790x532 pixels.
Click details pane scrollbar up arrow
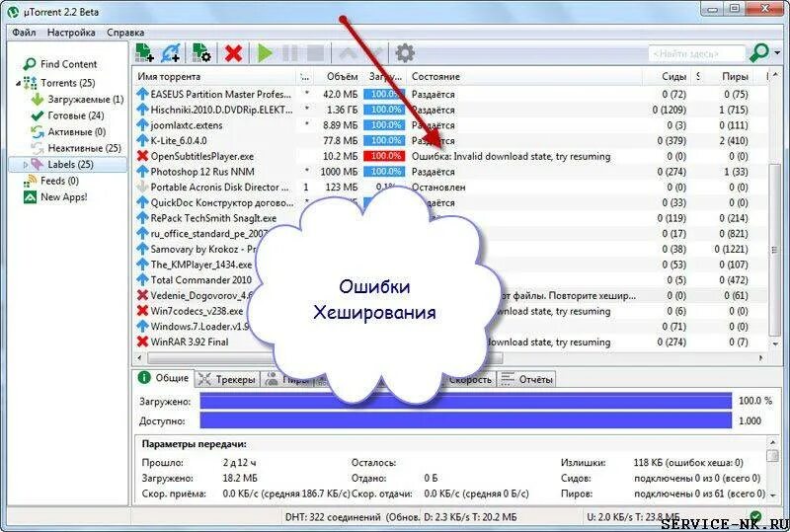tap(773, 442)
